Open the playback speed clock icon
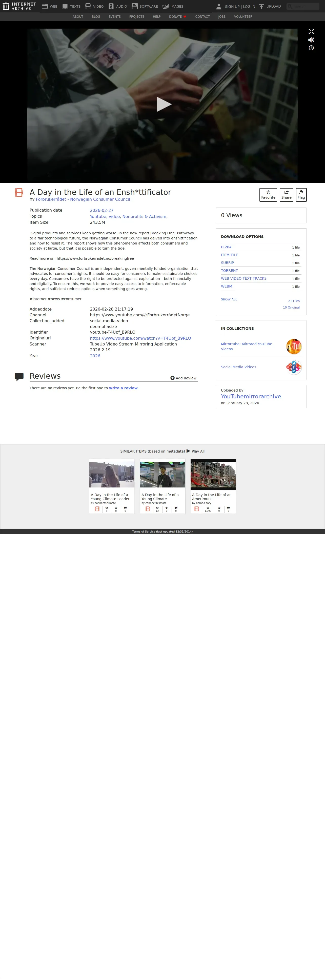The height and width of the screenshot is (980, 325). click(311, 48)
